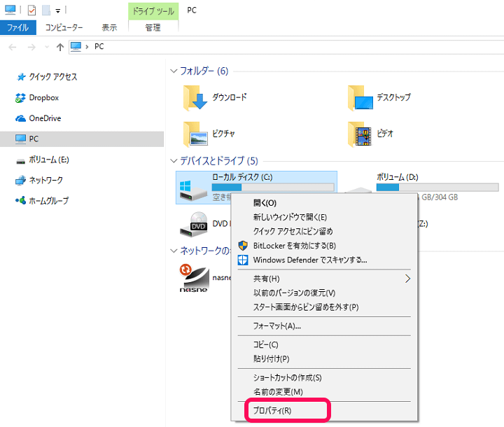Open the 管理 ribbon tab
This screenshot has height=427, width=504.
[x=153, y=28]
